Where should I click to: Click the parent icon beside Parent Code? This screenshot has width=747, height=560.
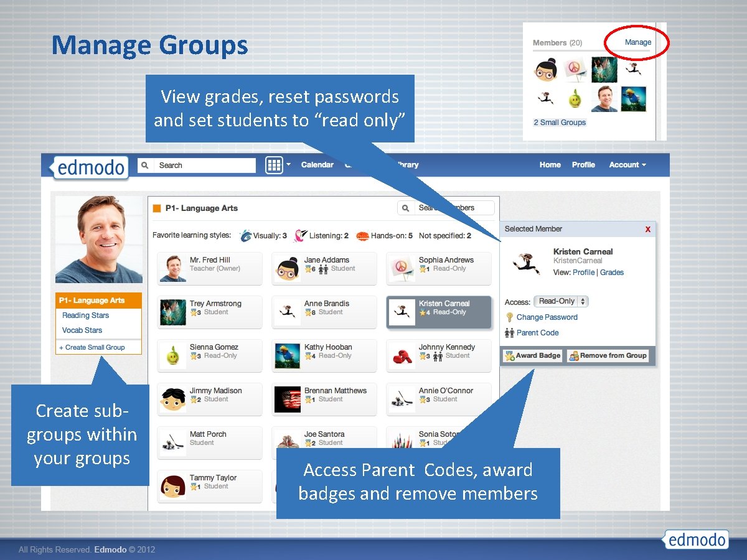pos(510,333)
